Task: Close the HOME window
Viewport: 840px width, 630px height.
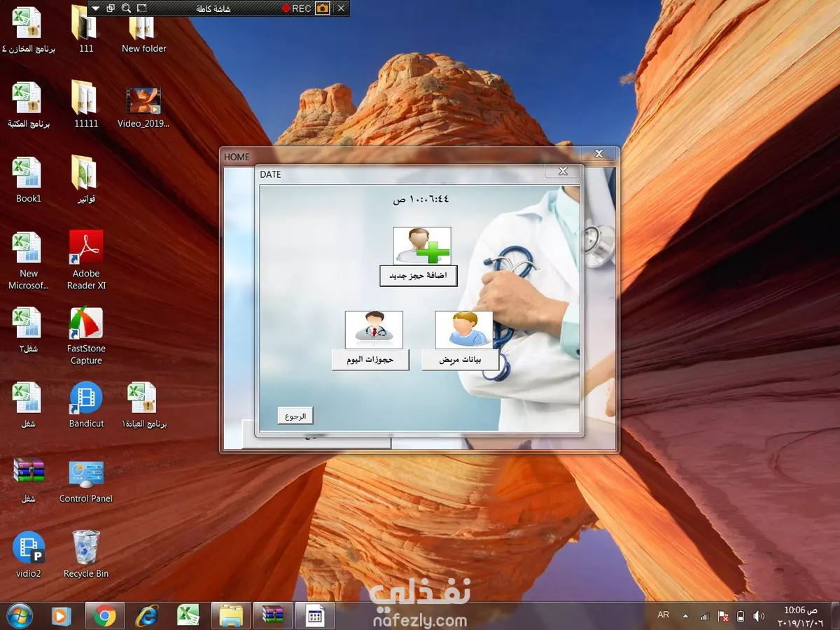Action: click(598, 154)
